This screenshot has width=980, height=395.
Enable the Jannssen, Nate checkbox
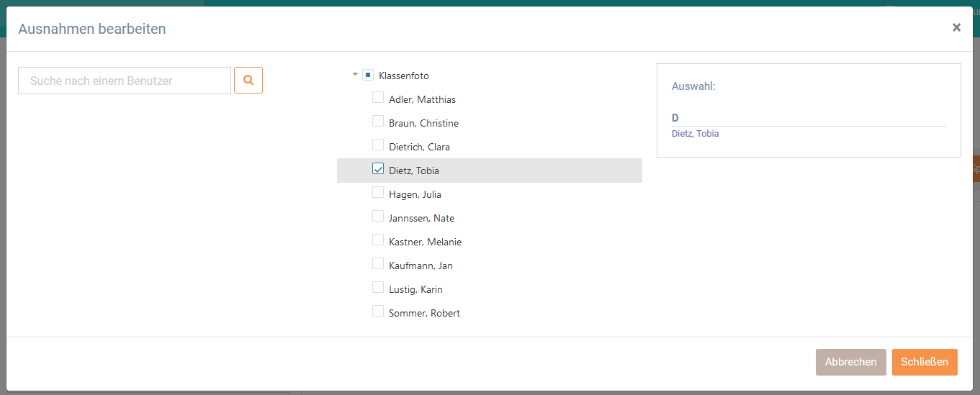click(x=377, y=216)
